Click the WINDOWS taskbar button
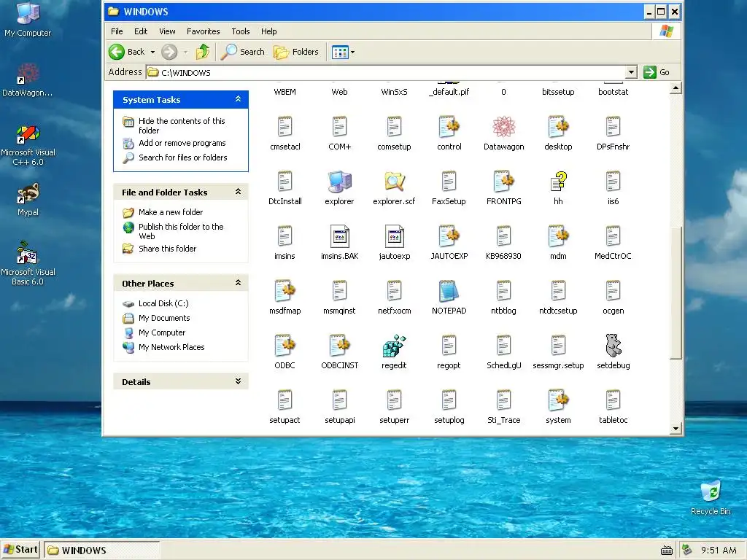This screenshot has width=747, height=560. pyautogui.click(x=102, y=550)
